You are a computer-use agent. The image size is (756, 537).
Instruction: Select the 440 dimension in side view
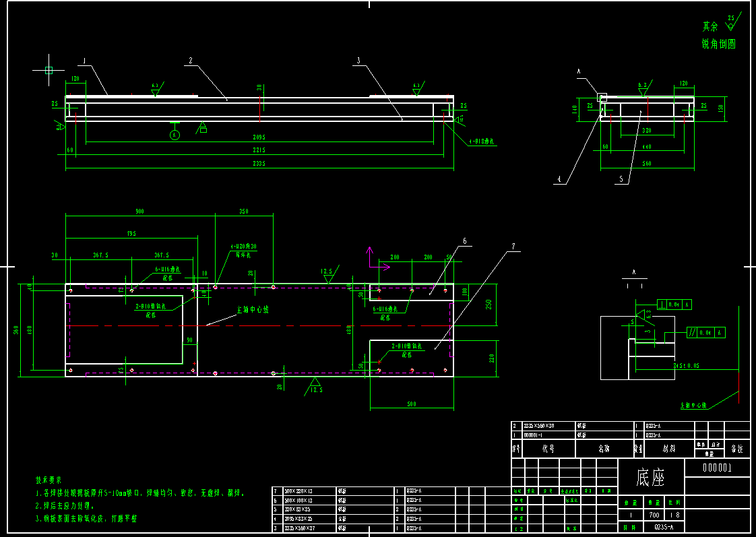(x=647, y=146)
